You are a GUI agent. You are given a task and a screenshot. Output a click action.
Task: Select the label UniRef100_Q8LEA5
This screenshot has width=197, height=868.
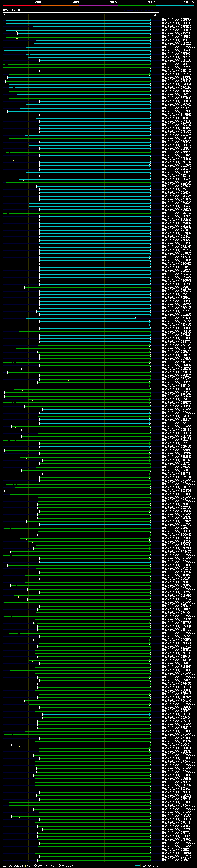pyautogui.click(x=177, y=81)
